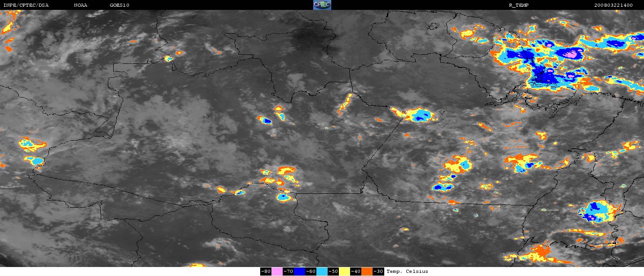Click the NOAA label in the header

tap(81, 5)
